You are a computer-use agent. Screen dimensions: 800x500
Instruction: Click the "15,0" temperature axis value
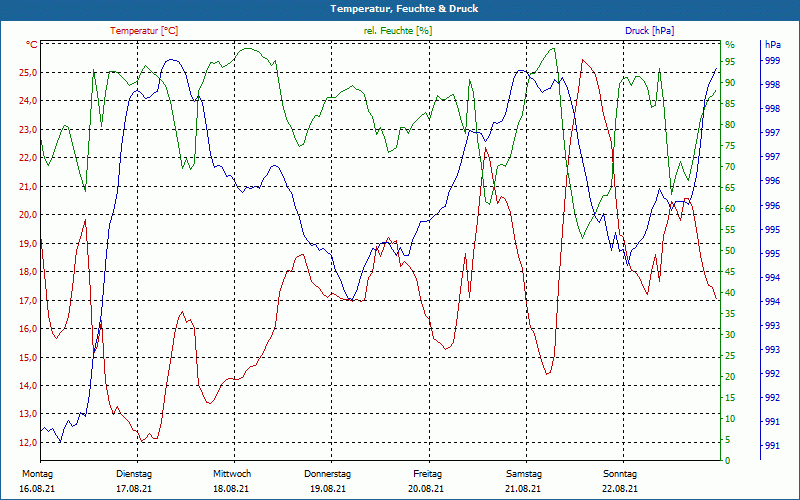coord(28,357)
